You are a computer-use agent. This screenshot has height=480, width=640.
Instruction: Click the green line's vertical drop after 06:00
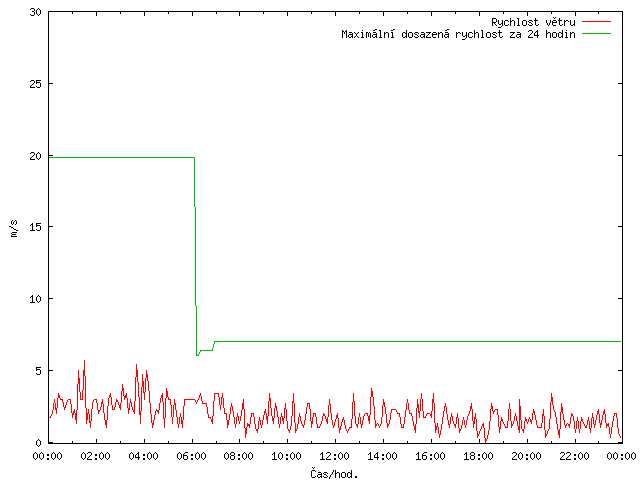[195, 256]
